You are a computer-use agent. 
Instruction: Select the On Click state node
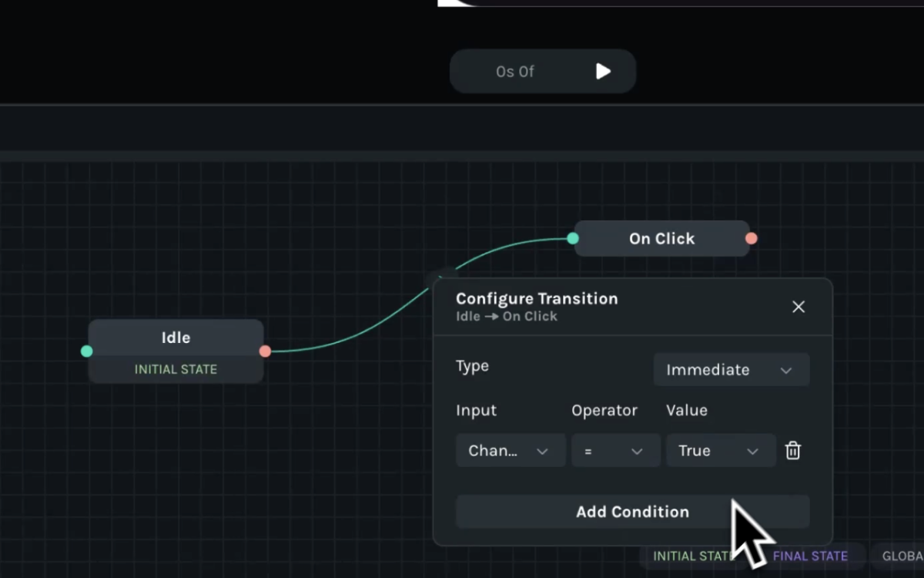point(661,239)
